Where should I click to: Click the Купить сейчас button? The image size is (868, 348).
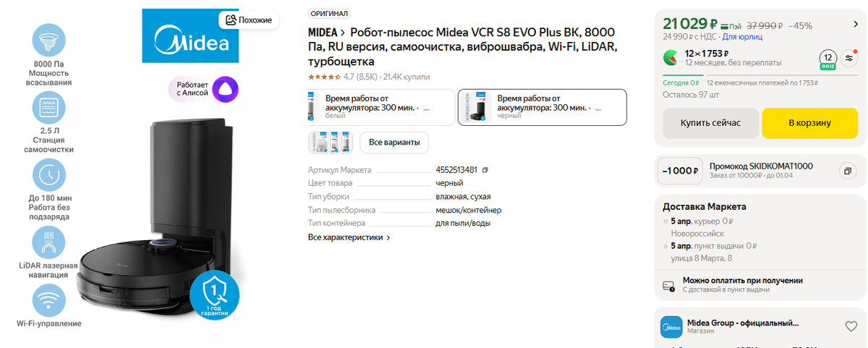[711, 123]
